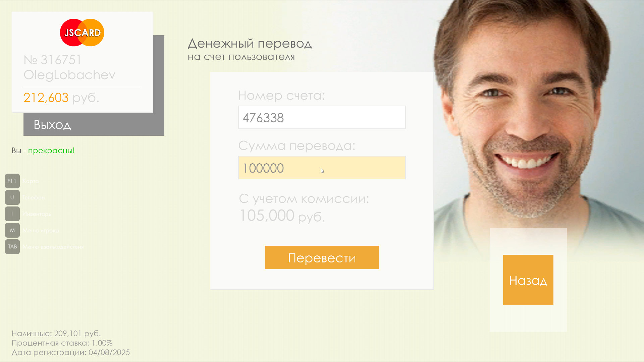Screen dimensions: 644x362
Task: Click the OlegLobachev account name
Action: 69,75
